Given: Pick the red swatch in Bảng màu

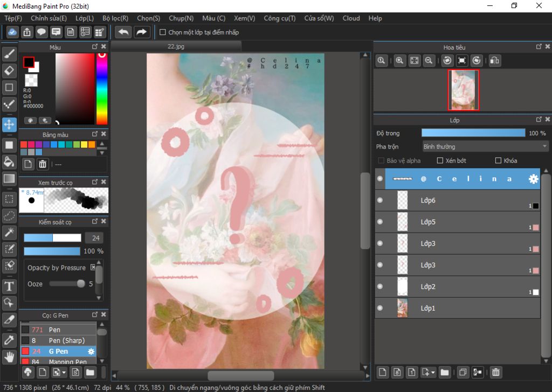Looking at the screenshot, I should 24,144.
